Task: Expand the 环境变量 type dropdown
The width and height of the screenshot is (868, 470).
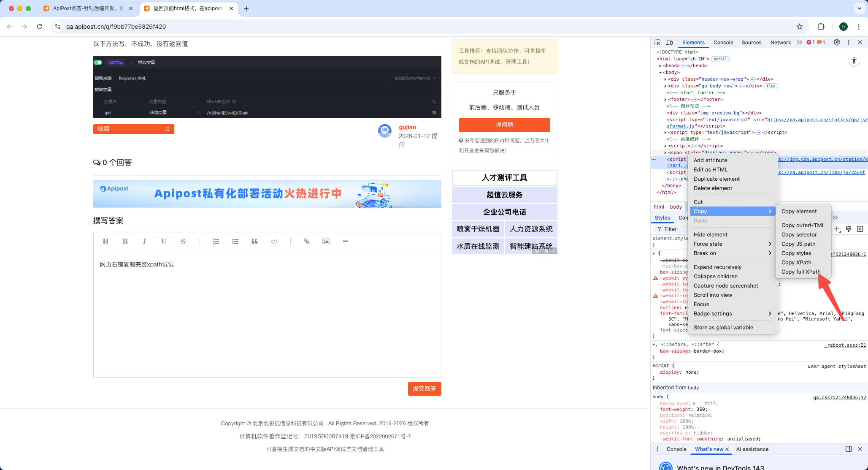Action: click(197, 112)
